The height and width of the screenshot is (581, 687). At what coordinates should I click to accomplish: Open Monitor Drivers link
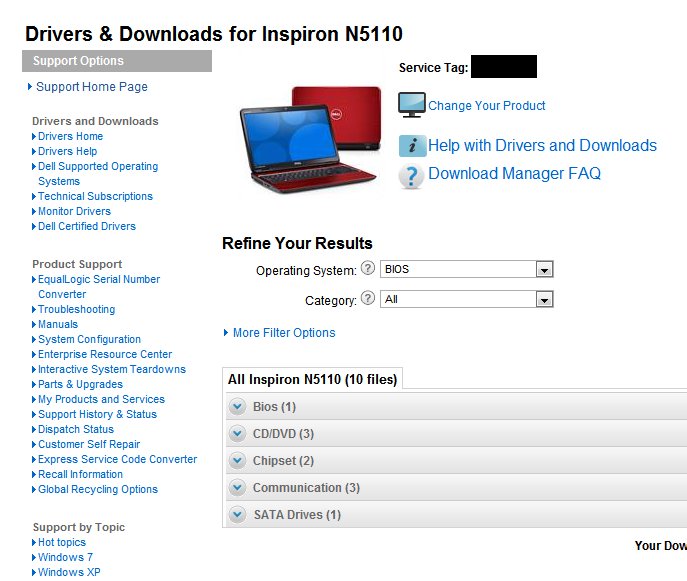[74, 211]
